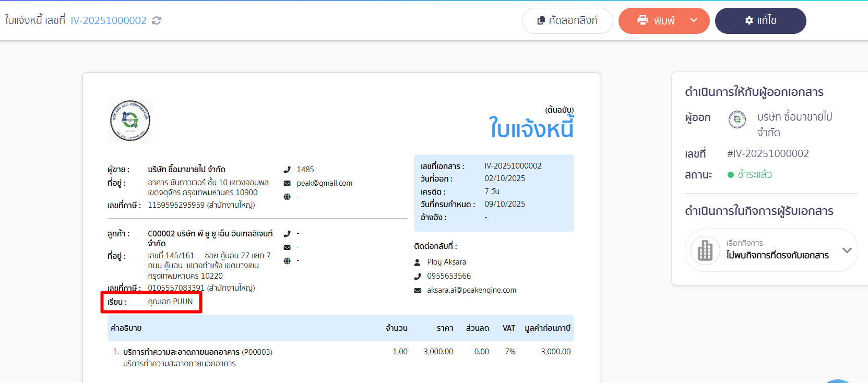This screenshot has height=383, width=868.
Task: Click contact email aksara.ai@peakengine.com
Action: tap(471, 290)
